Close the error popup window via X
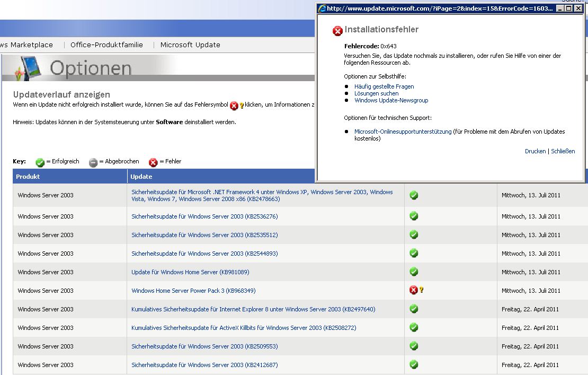 pyautogui.click(x=578, y=8)
